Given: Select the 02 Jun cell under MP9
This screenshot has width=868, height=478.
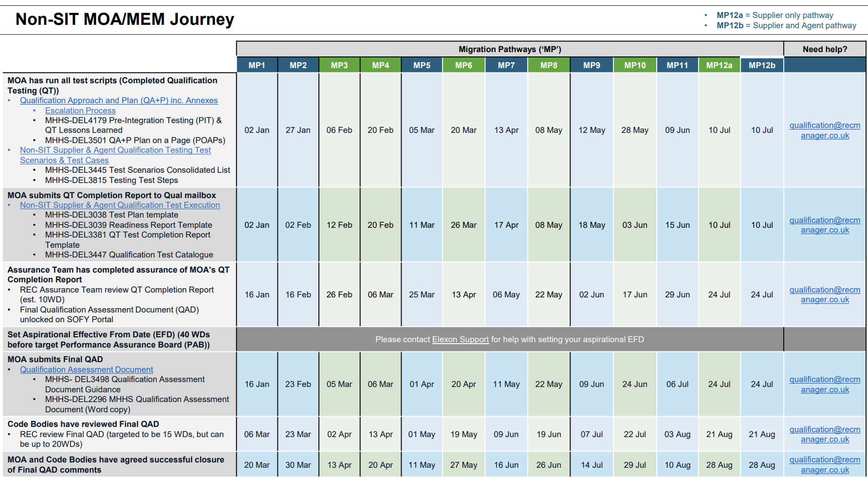Looking at the screenshot, I should 591,294.
